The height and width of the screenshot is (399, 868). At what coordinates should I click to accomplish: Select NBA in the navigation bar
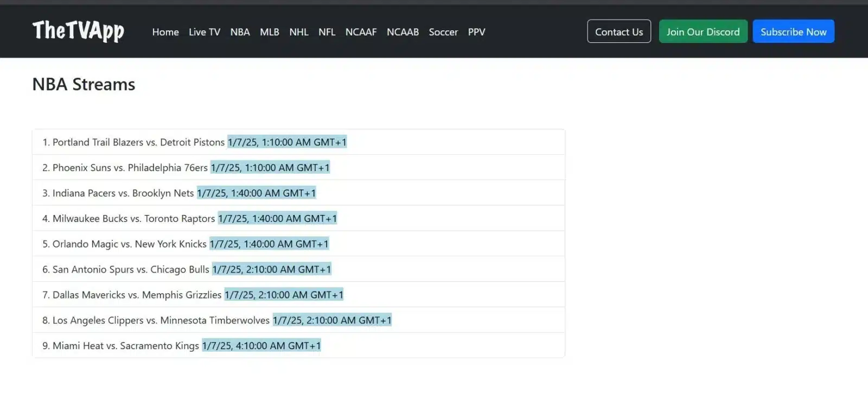click(x=240, y=32)
